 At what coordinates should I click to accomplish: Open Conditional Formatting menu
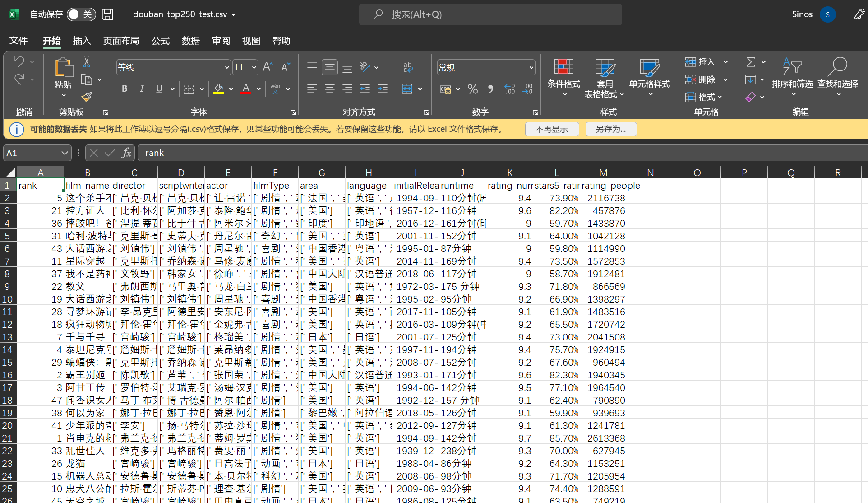[x=563, y=78]
